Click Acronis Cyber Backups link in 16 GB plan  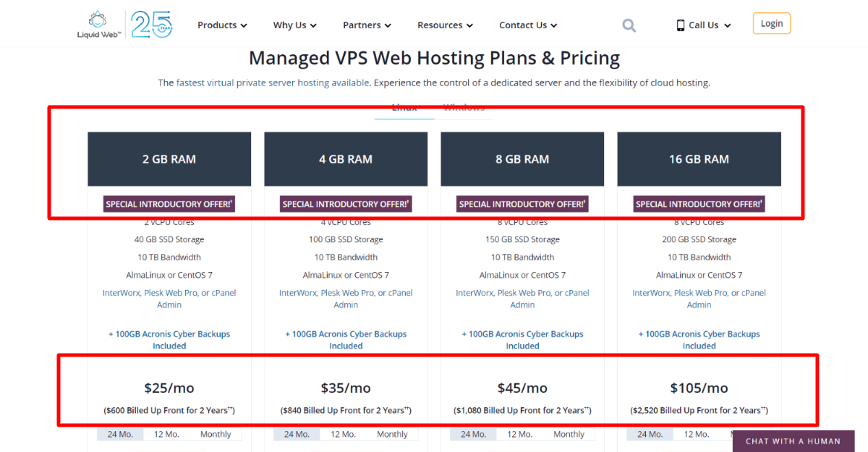click(x=699, y=334)
